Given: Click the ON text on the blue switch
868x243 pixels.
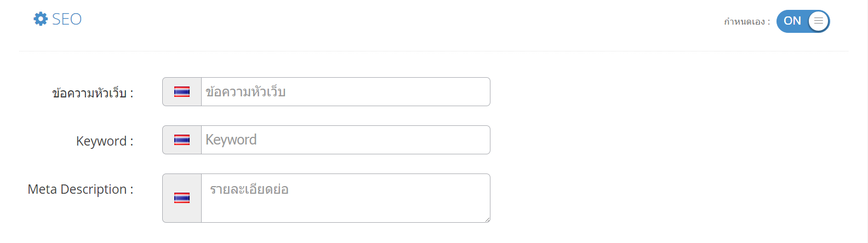Looking at the screenshot, I should click(x=792, y=21).
